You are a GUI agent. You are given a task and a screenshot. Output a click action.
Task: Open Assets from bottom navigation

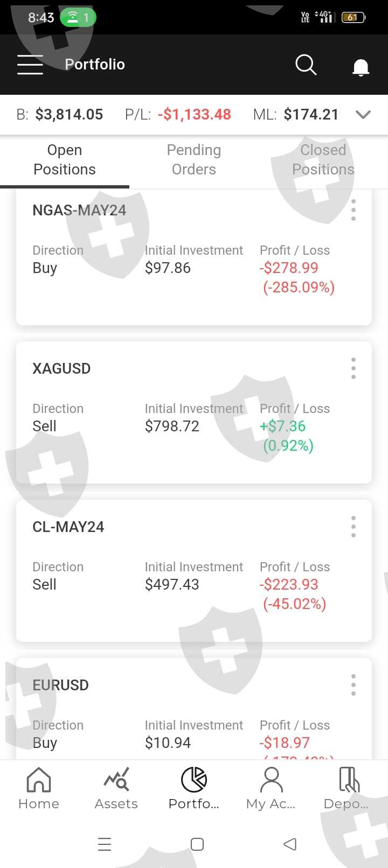coord(116,788)
